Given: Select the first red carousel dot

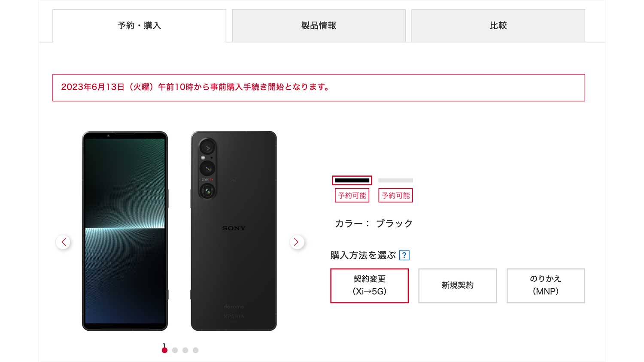Looking at the screenshot, I should [164, 350].
